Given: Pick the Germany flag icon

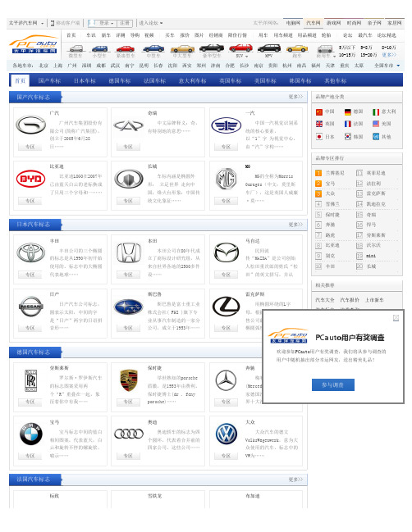Looking at the screenshot, I should [x=347, y=111].
